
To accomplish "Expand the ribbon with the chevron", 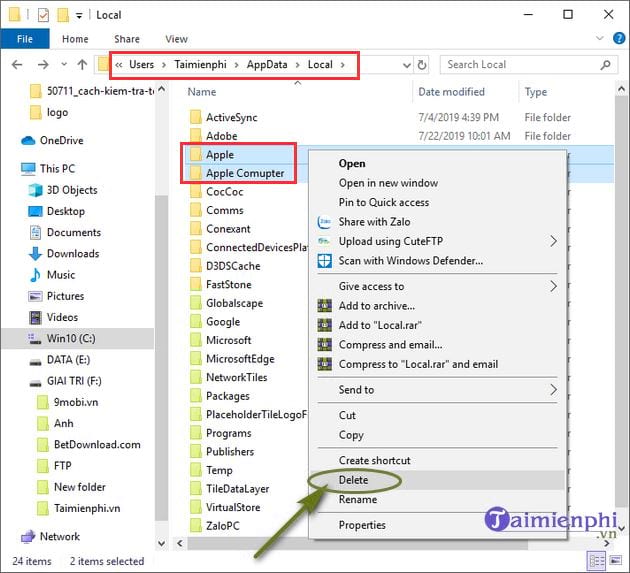I will 599,39.
